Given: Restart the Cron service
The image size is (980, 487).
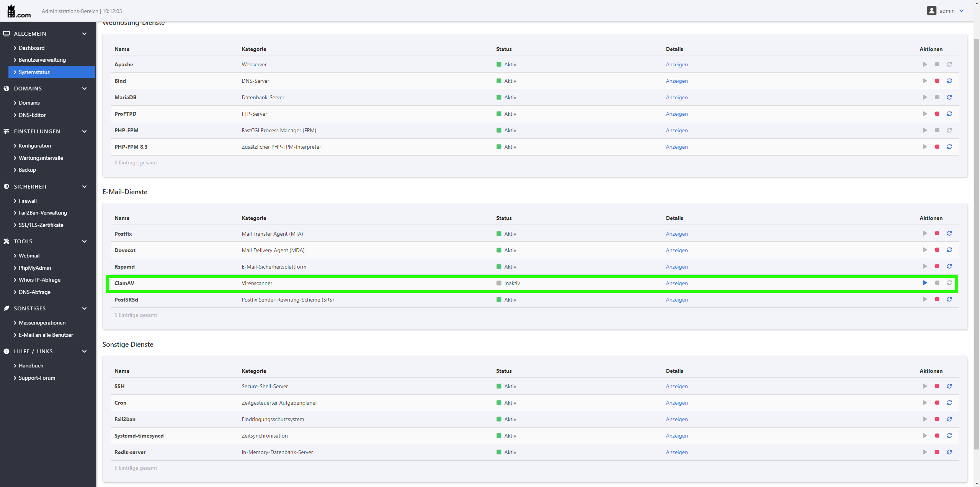Looking at the screenshot, I should tap(949, 403).
